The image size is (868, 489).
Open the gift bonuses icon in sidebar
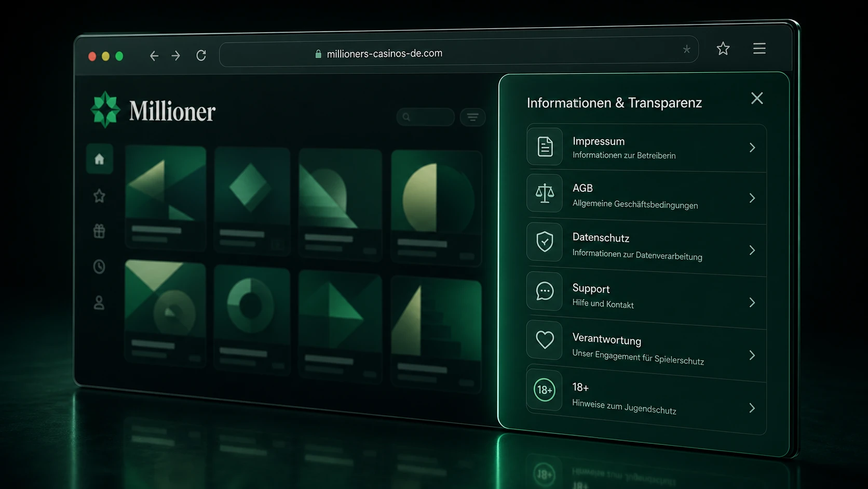pyautogui.click(x=99, y=231)
